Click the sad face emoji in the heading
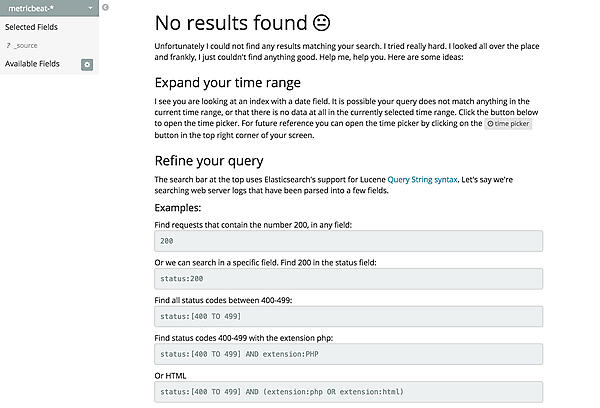The height and width of the screenshot is (408, 600). 321,21
